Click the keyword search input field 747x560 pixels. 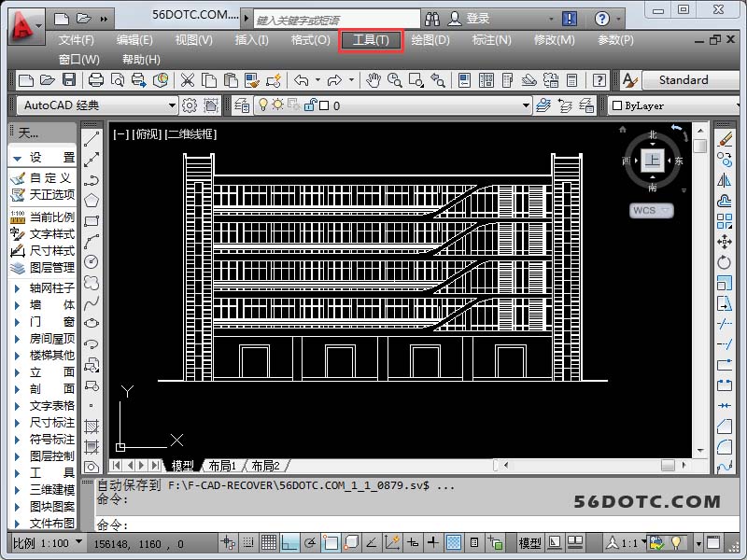coord(336,19)
